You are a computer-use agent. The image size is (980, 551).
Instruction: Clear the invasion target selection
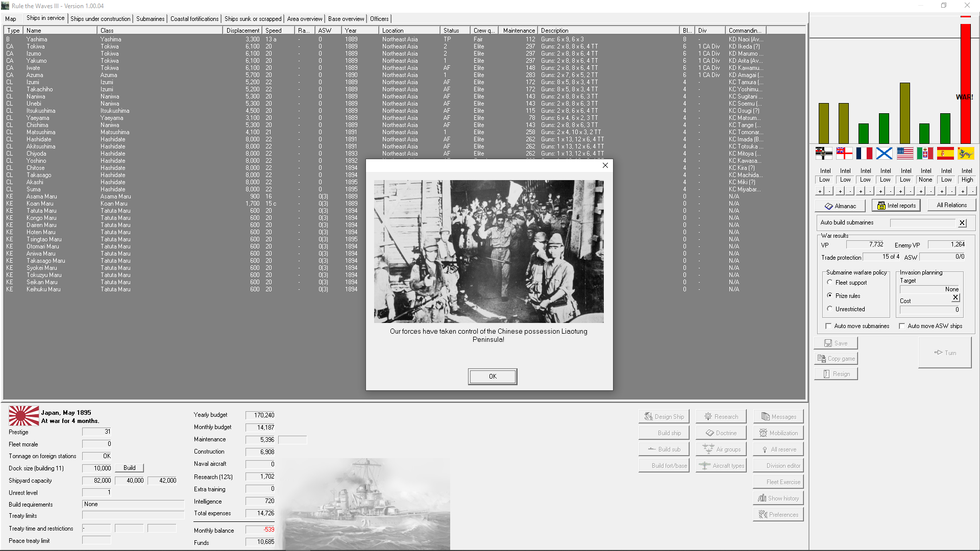pos(955,297)
